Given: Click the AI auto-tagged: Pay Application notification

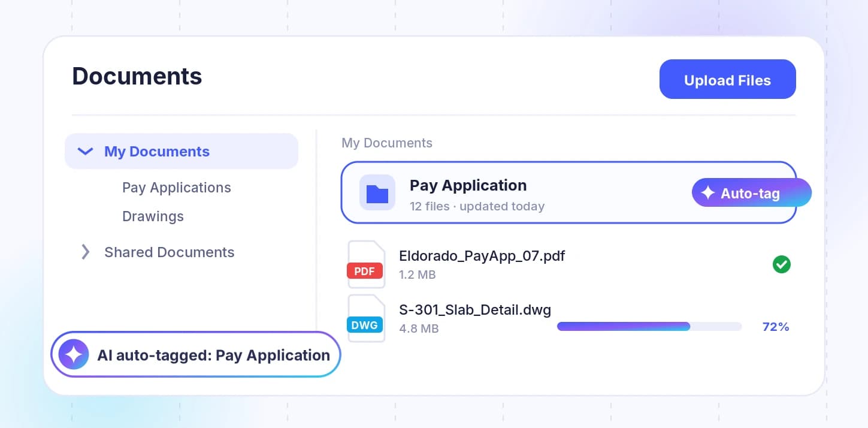Looking at the screenshot, I should (x=196, y=355).
